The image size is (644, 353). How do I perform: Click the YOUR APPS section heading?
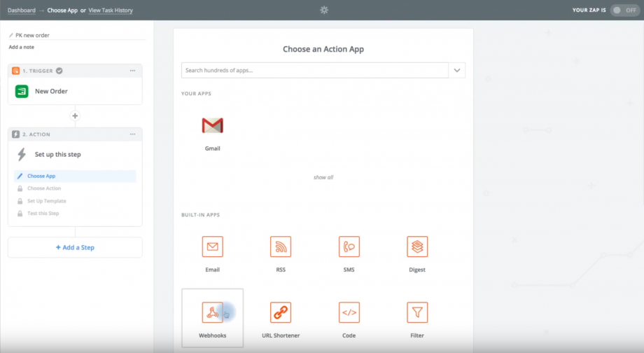click(x=196, y=94)
